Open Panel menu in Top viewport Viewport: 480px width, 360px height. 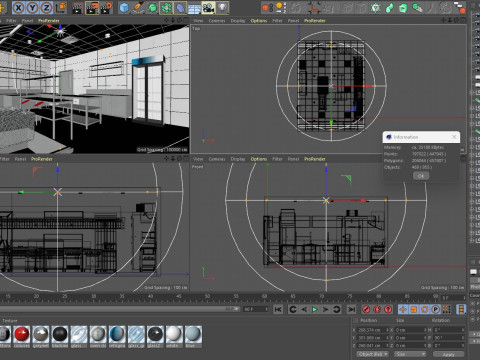(293, 21)
